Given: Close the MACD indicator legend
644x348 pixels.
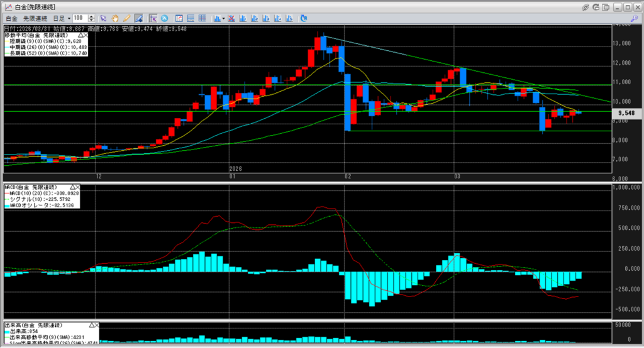Looking at the screenshot, I should 77,187.
